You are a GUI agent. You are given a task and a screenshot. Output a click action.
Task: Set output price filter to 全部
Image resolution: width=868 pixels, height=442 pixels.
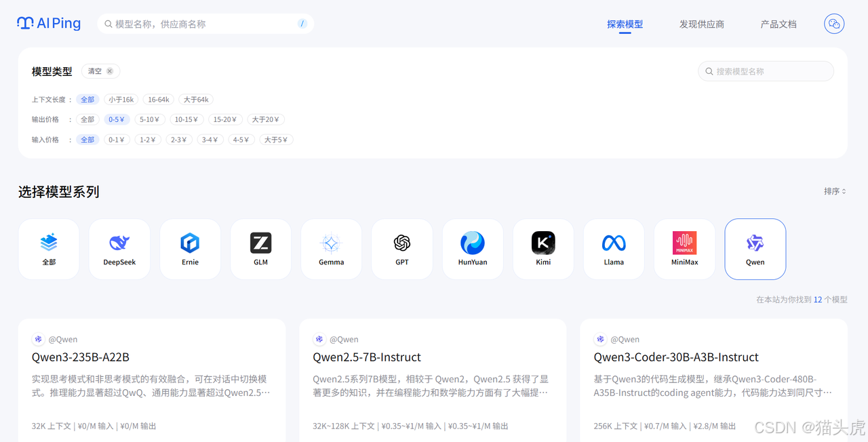coord(87,119)
